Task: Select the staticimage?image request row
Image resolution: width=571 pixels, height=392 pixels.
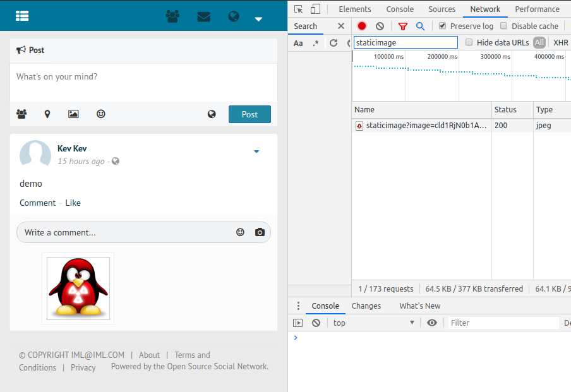Action: 461,126
